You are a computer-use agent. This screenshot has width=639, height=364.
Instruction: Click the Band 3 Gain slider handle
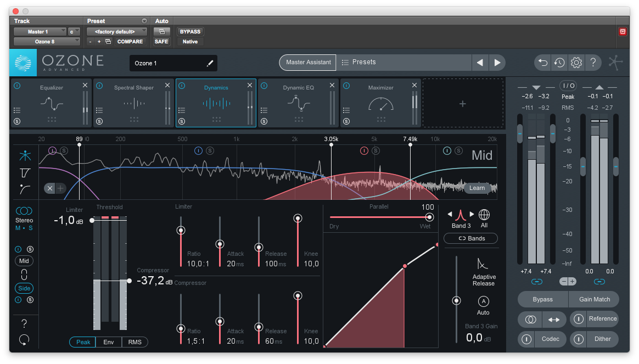click(456, 301)
